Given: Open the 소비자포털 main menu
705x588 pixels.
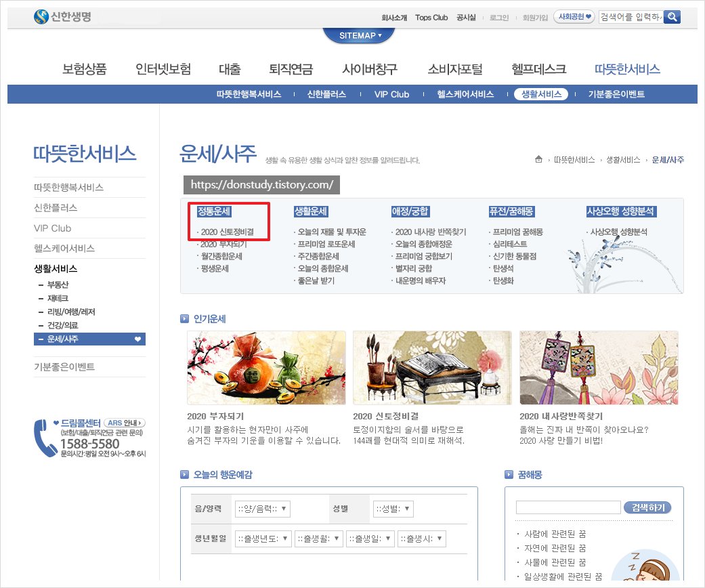Looking at the screenshot, I should 455,69.
